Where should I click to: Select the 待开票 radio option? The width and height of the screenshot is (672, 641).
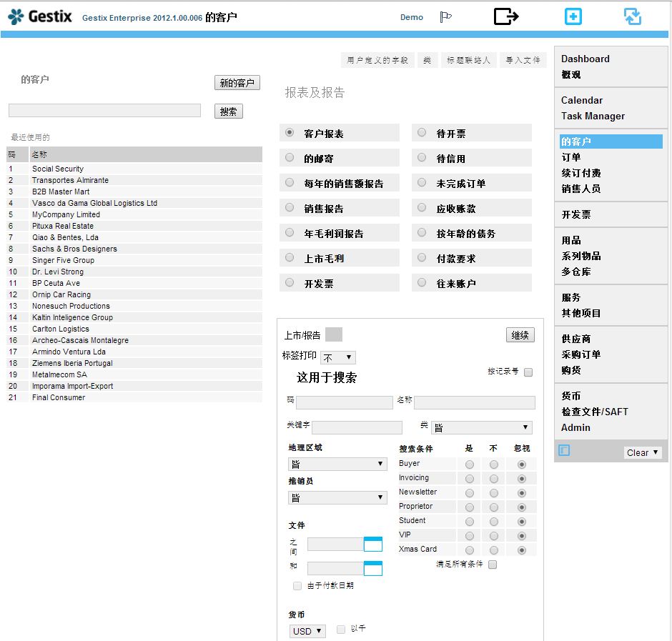[422, 132]
